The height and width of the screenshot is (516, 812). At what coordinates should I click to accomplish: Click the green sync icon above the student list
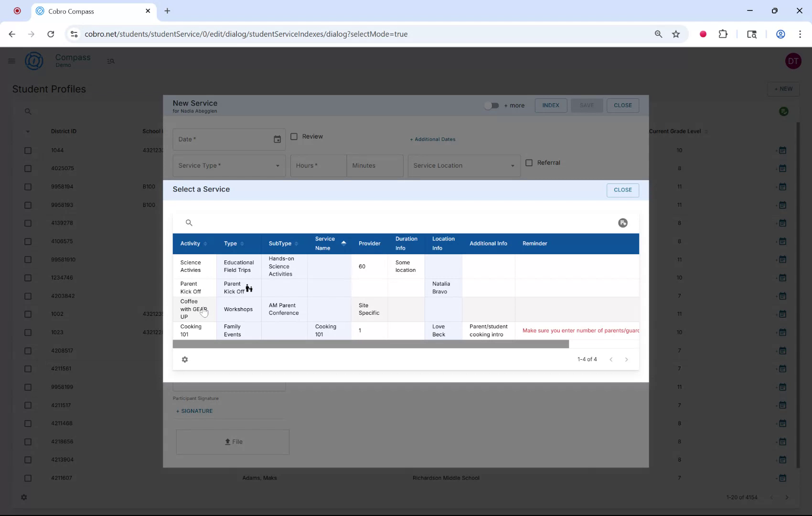(784, 111)
